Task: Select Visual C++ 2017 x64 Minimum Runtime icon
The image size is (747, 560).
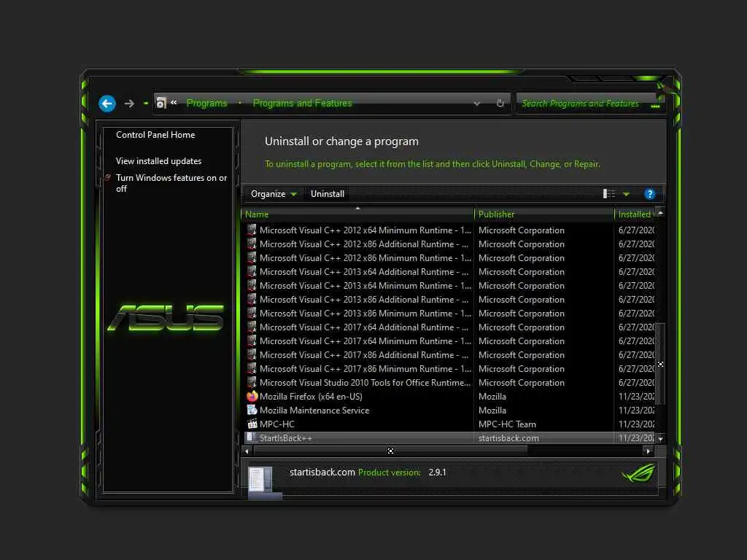Action: click(x=252, y=341)
